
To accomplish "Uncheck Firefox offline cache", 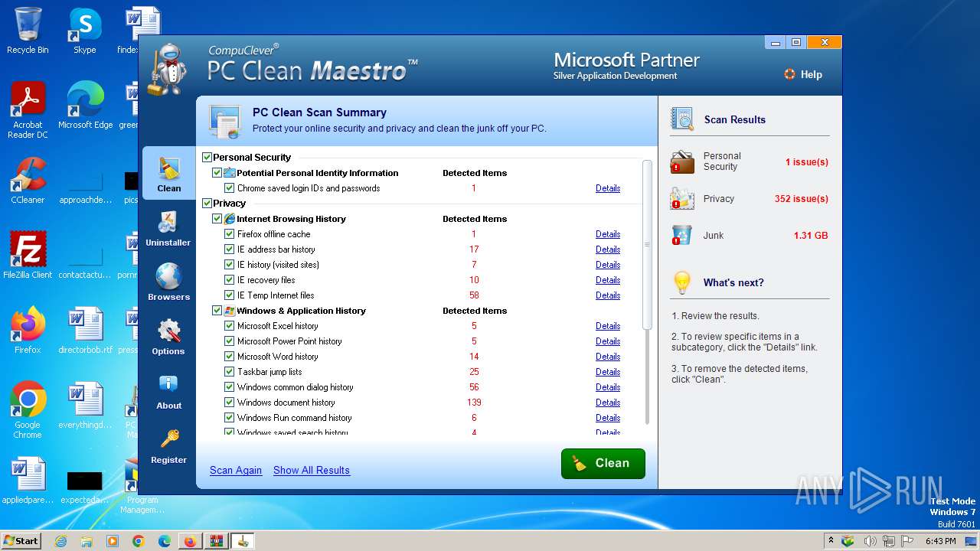I will [229, 234].
